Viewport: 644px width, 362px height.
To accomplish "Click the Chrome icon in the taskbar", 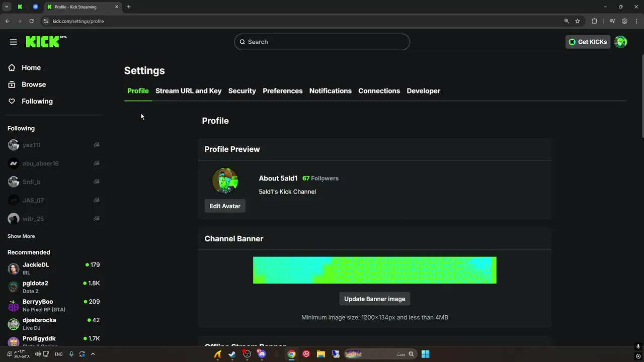I will [291, 354].
